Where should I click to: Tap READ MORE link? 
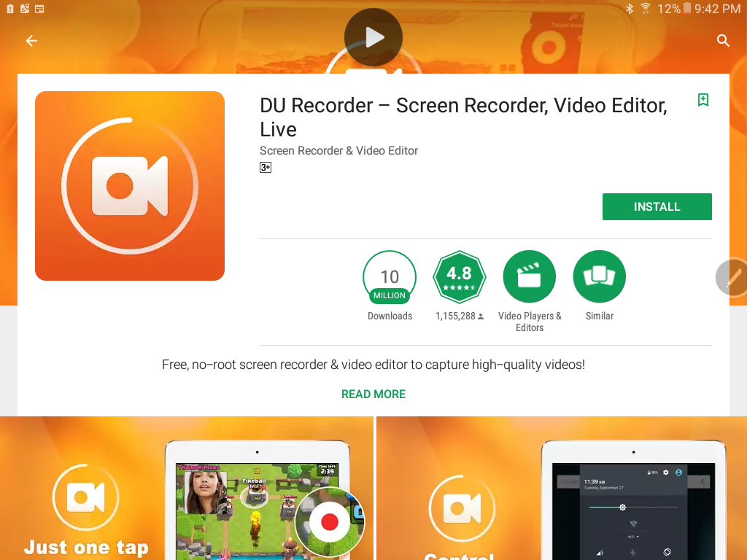click(373, 394)
